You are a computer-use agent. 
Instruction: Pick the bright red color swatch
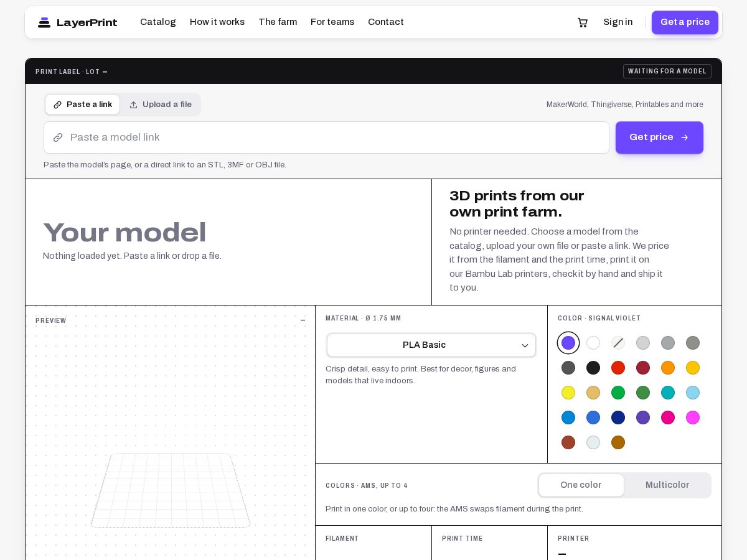tap(618, 368)
